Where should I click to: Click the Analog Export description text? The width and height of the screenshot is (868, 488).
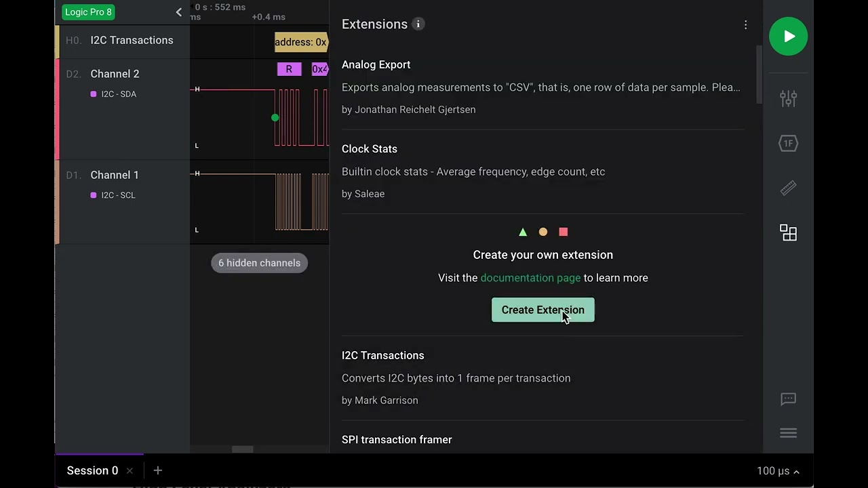(541, 87)
